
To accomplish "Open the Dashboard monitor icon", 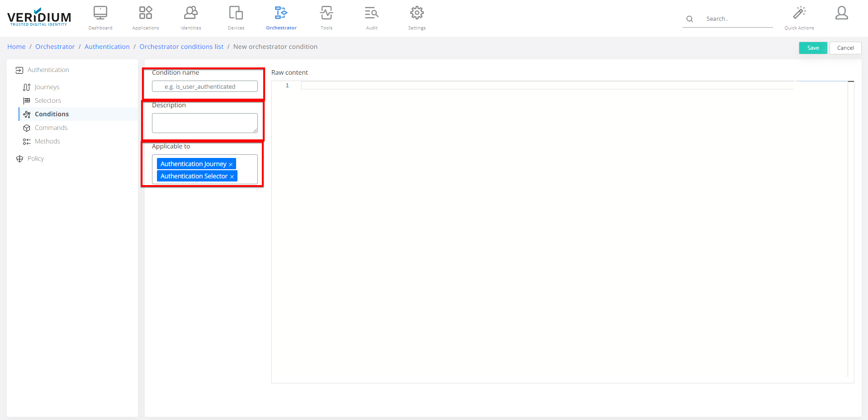I will (100, 13).
